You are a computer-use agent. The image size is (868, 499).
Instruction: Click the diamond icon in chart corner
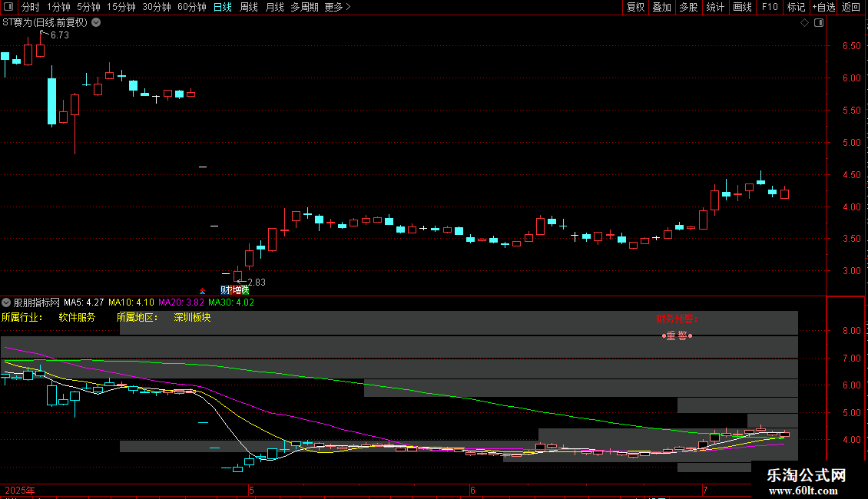pos(805,23)
